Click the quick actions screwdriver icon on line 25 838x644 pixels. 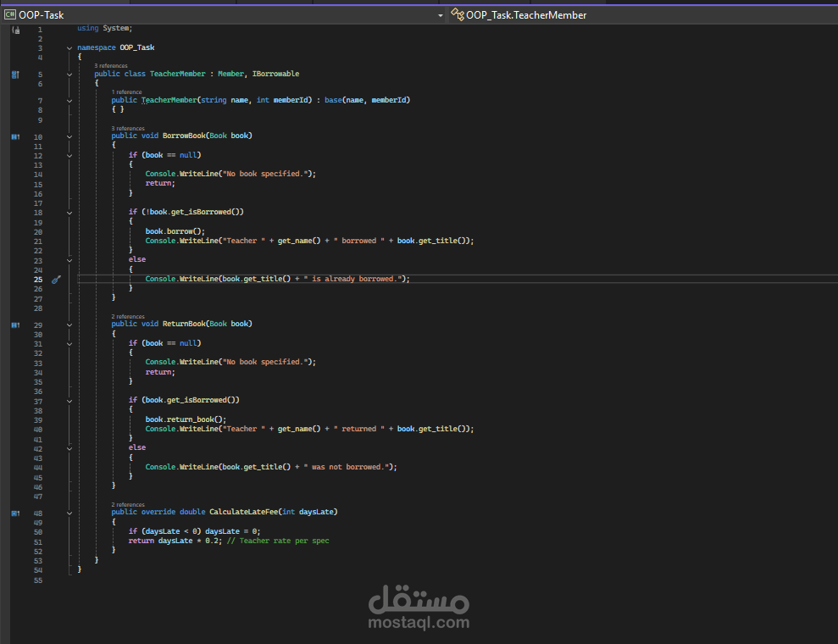(55, 278)
